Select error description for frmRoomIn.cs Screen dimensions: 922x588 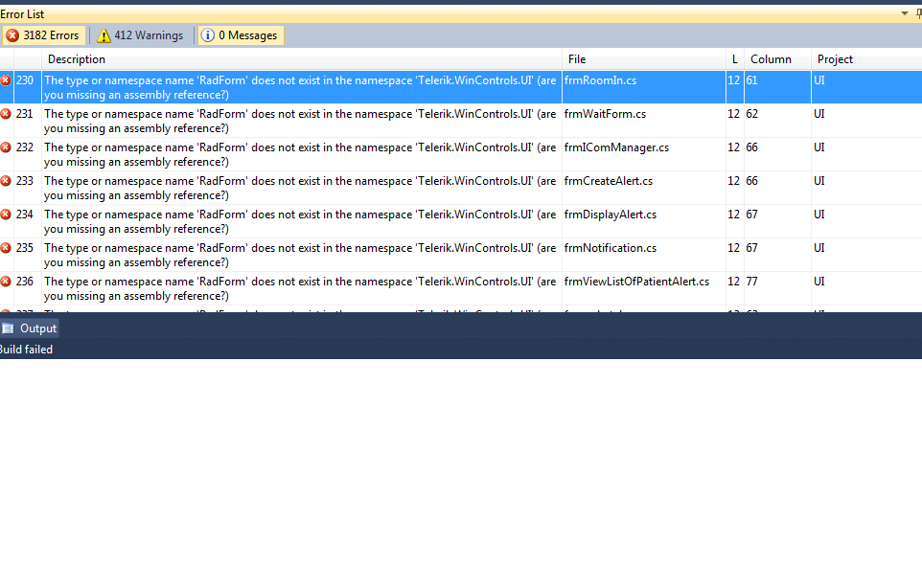300,87
